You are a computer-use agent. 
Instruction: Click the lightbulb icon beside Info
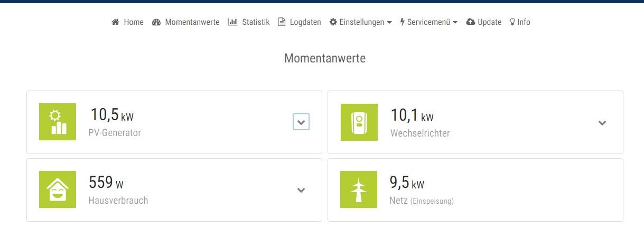click(512, 22)
